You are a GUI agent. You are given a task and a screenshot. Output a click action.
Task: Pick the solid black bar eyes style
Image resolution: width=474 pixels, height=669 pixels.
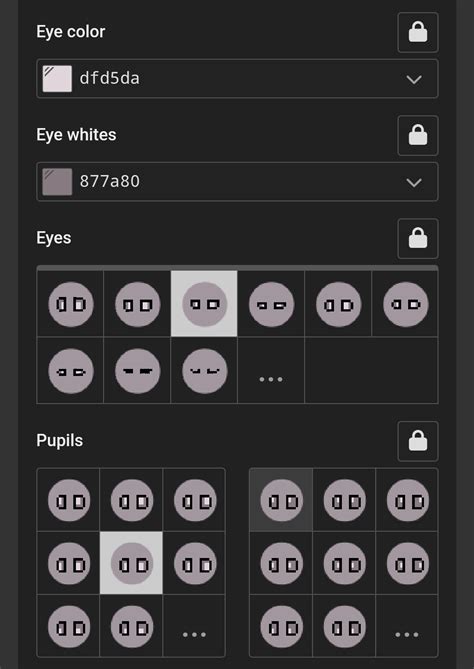click(x=137, y=370)
